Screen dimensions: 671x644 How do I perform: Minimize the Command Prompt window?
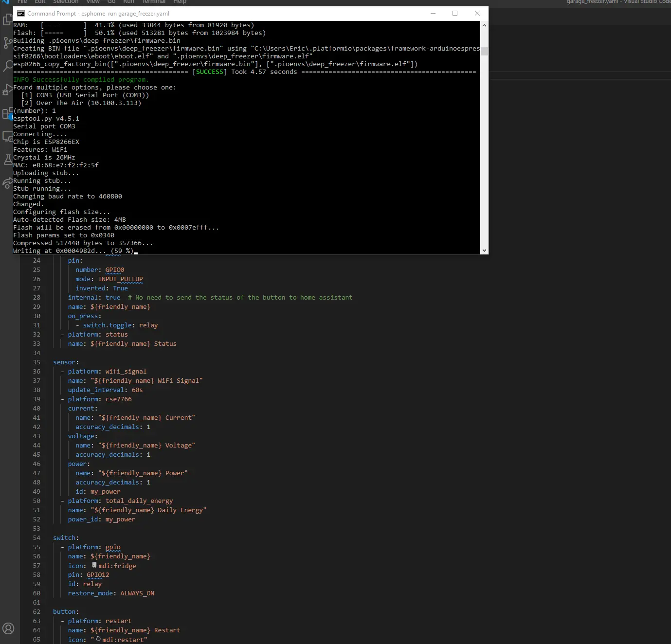point(433,14)
